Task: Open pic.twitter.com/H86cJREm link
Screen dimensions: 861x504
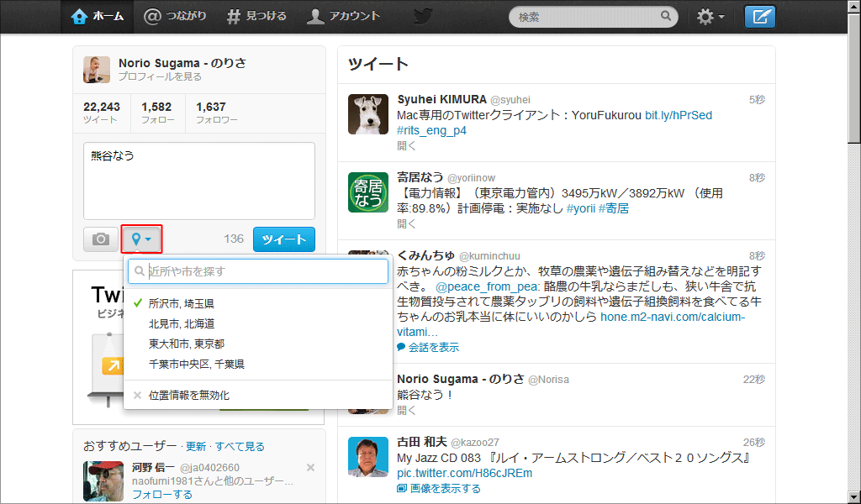Action: click(x=464, y=473)
